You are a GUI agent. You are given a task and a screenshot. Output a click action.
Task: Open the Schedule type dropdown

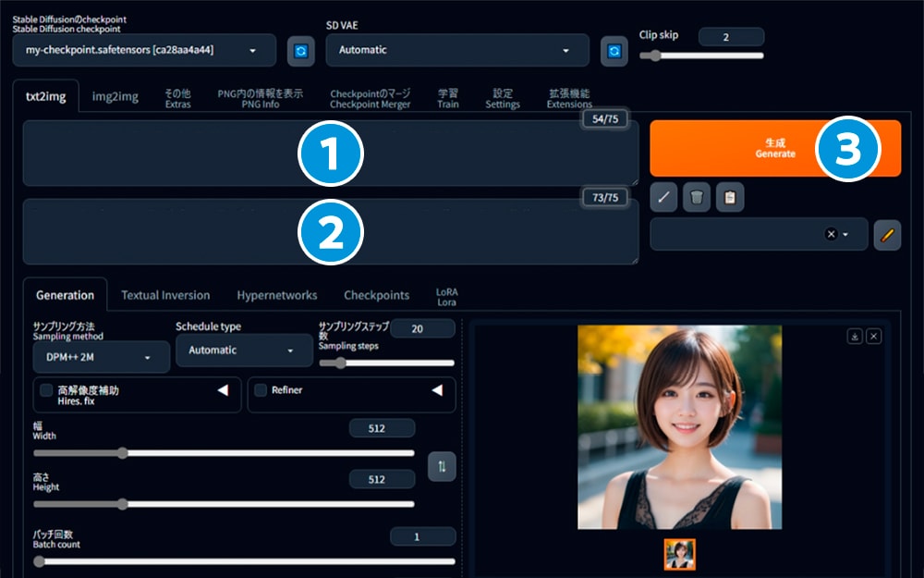click(242, 350)
